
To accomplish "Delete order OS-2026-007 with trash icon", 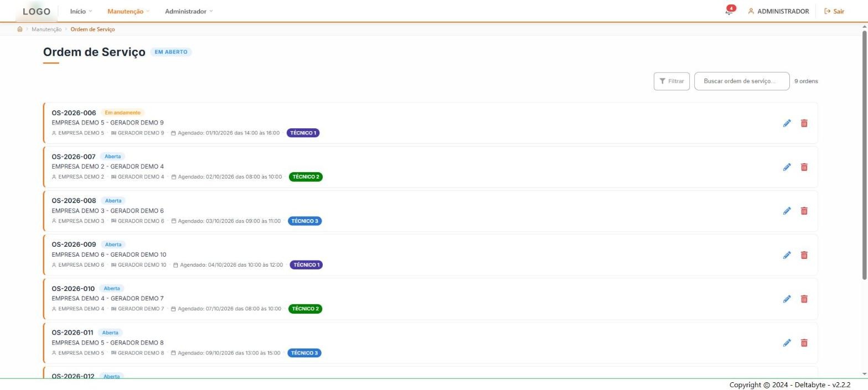I will click(x=804, y=167).
